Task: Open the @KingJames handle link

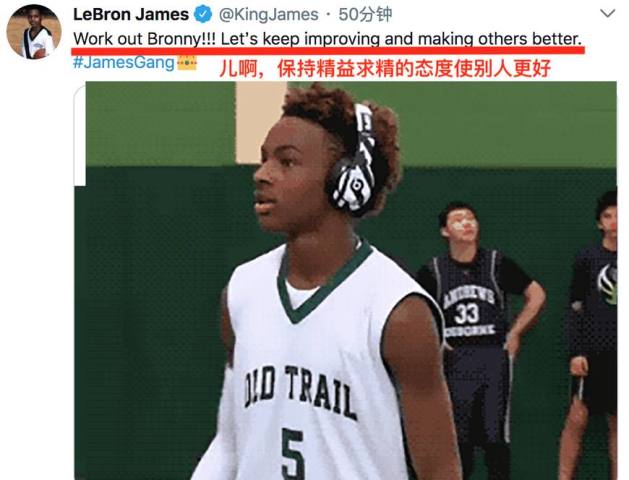Action: pyautogui.click(x=268, y=15)
